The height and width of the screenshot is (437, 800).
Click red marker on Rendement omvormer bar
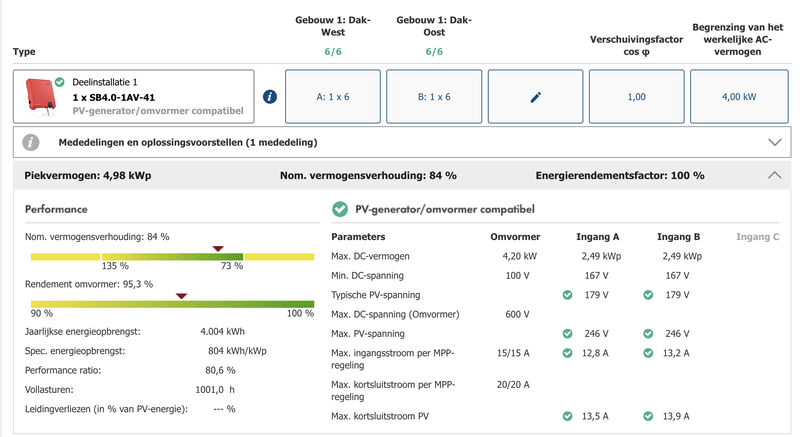click(x=181, y=296)
